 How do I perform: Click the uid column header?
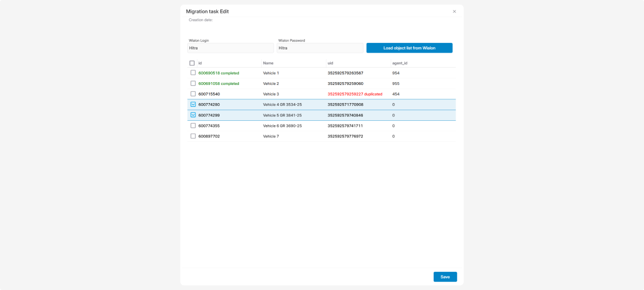click(331, 63)
